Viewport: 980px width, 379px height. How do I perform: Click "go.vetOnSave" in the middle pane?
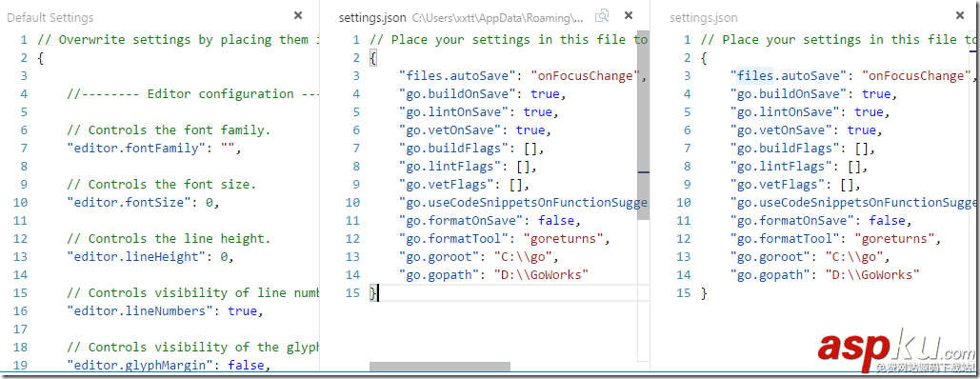point(450,130)
